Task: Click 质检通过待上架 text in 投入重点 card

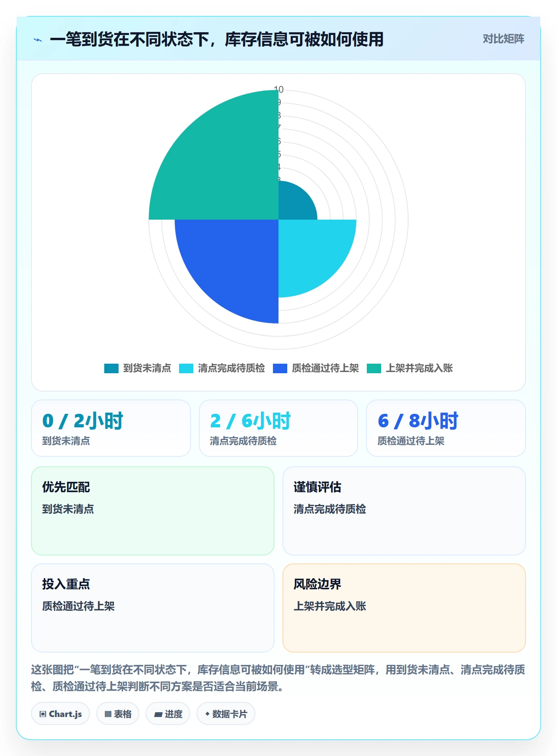Action: coord(78,606)
